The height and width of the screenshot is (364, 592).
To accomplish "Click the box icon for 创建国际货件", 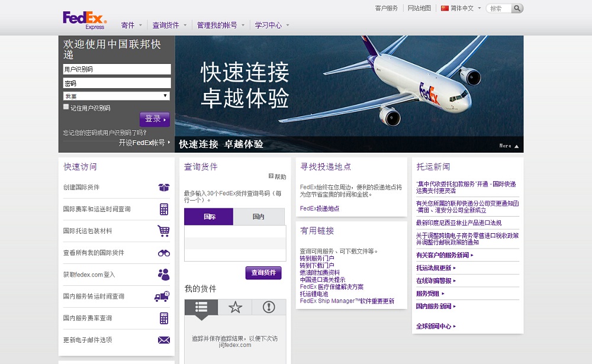I will tap(164, 187).
